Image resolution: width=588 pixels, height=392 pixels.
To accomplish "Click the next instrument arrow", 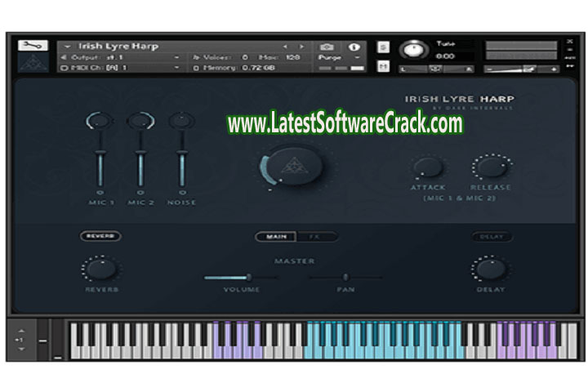I will coord(301,47).
